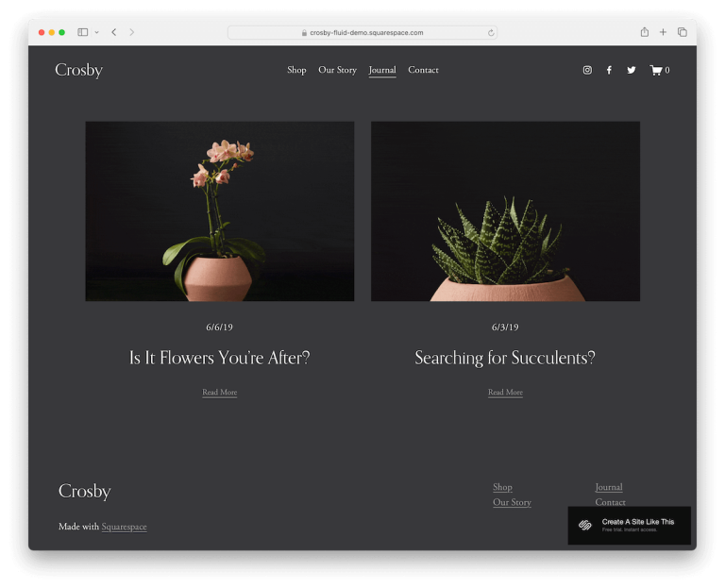Viewport: 725px width, 588px height.
Task: Click the URL address bar field
Action: [x=362, y=32]
